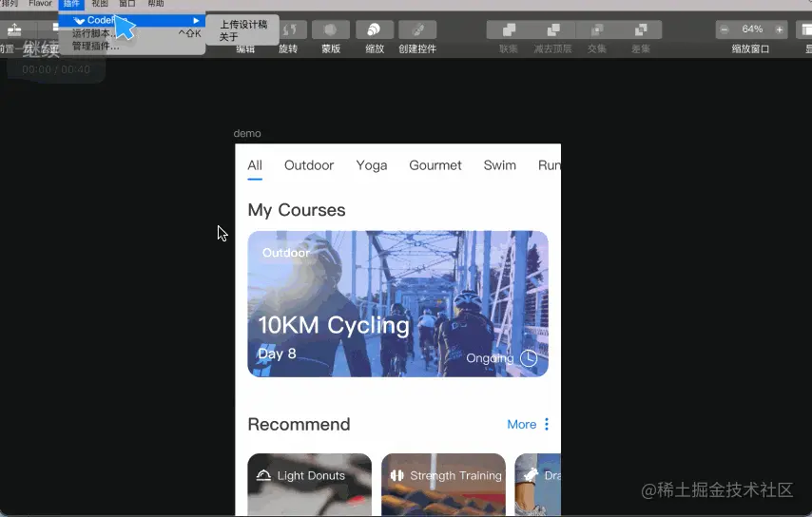Expand the CodeFun submenu arrow
Screen dimensions: 812x517
(x=196, y=21)
